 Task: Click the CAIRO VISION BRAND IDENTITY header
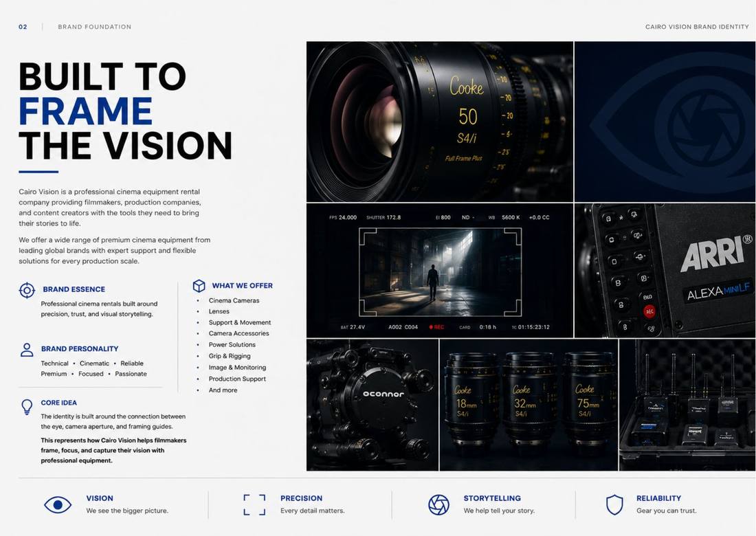(x=697, y=27)
